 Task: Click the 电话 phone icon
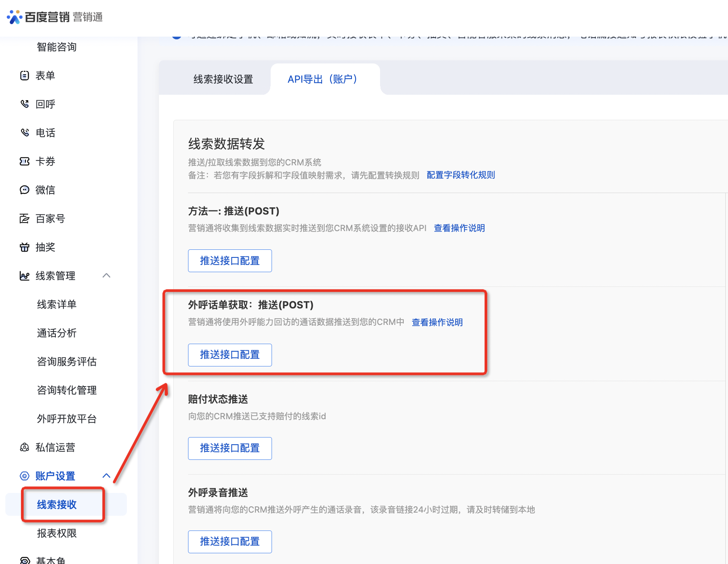tap(25, 133)
